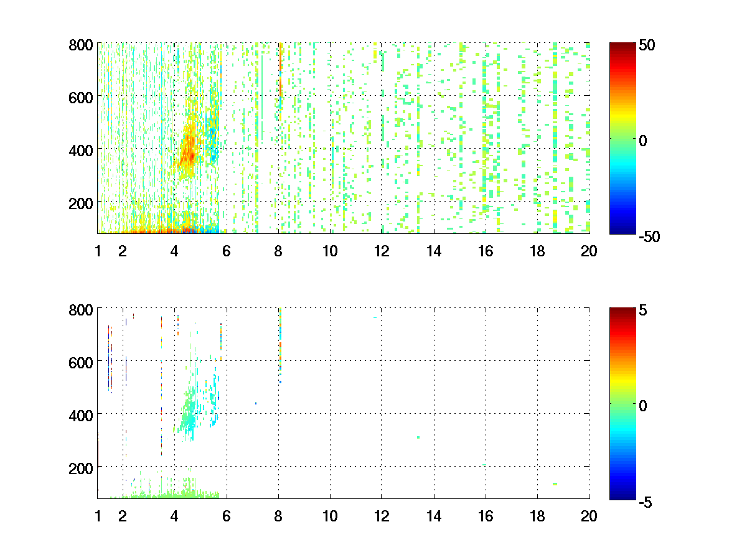Image resolution: width=747 pixels, height=560 pixels.
Task: Click the upper plot's x-axis tick 16
Action: pos(486,251)
